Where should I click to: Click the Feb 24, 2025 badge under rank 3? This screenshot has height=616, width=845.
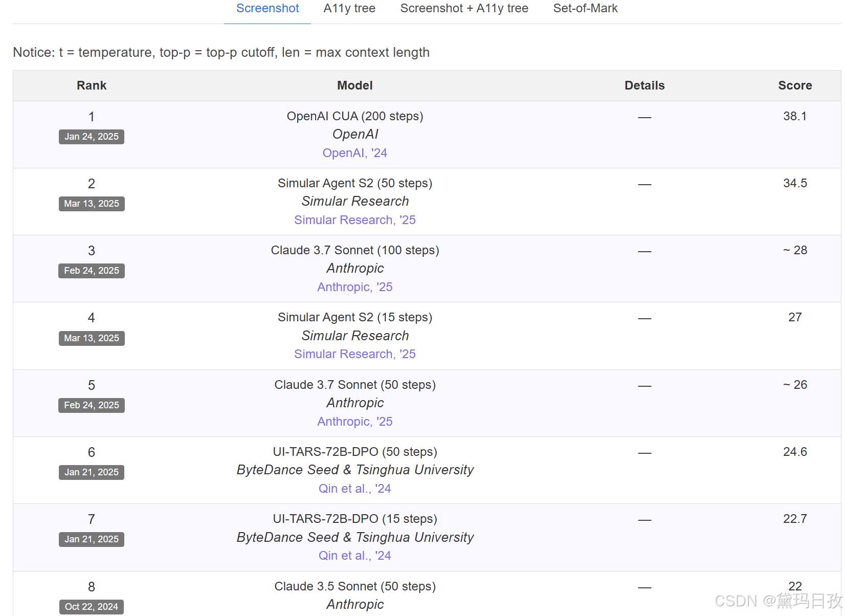(92, 271)
